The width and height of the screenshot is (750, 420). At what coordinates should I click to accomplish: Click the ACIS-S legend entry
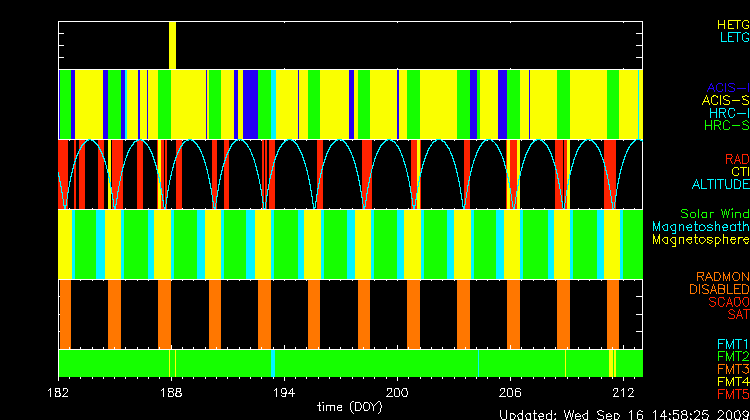tap(725, 100)
